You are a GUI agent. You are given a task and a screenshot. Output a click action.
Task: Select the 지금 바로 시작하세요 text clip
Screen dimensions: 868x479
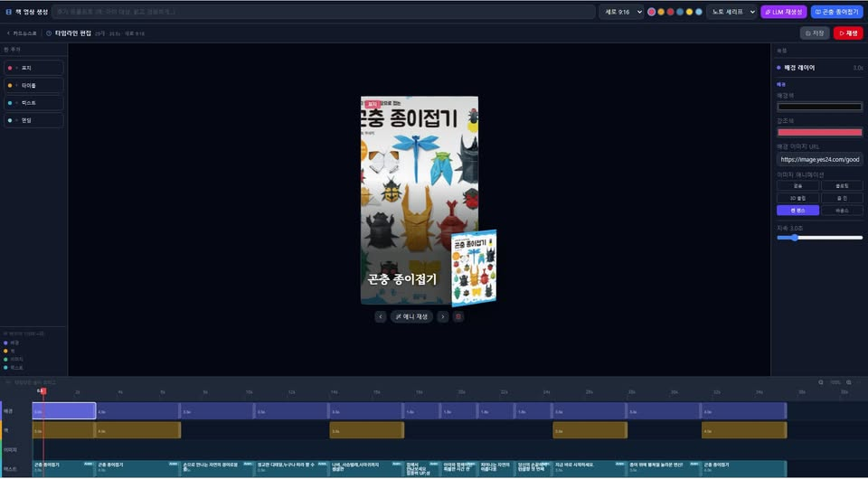pyautogui.click(x=590, y=468)
